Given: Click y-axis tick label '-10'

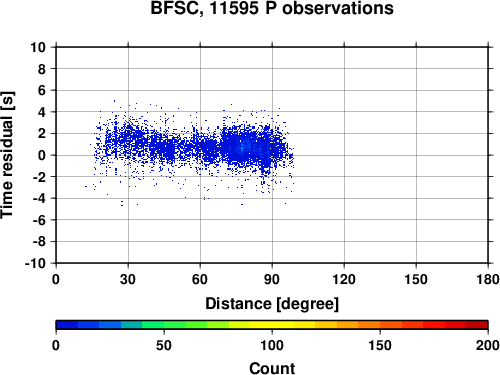Looking at the screenshot, I should pos(36,263).
